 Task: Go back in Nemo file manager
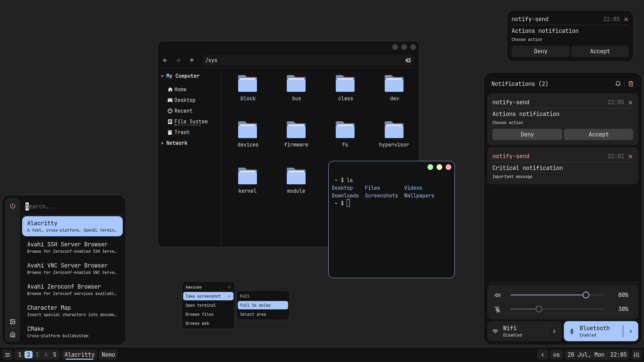coord(165,60)
